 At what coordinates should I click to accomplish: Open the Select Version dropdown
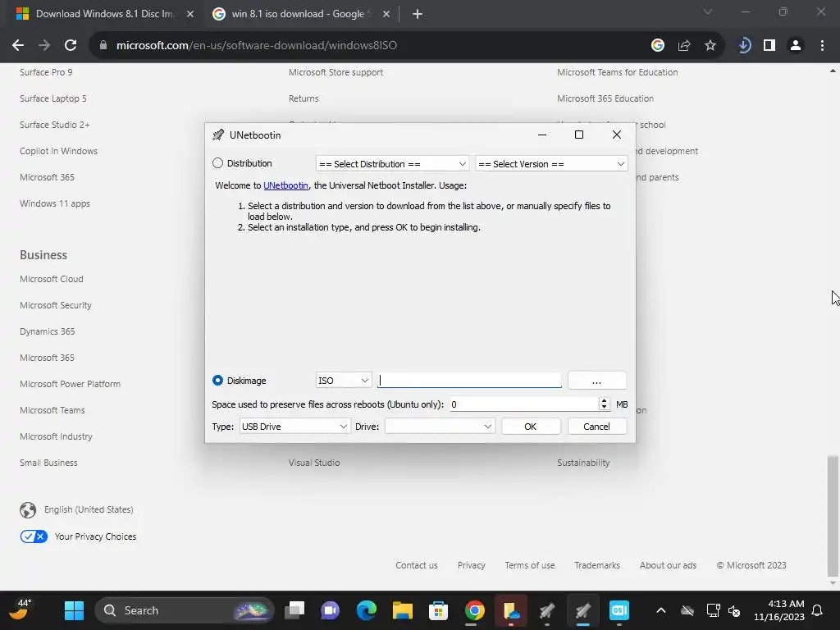click(x=551, y=164)
